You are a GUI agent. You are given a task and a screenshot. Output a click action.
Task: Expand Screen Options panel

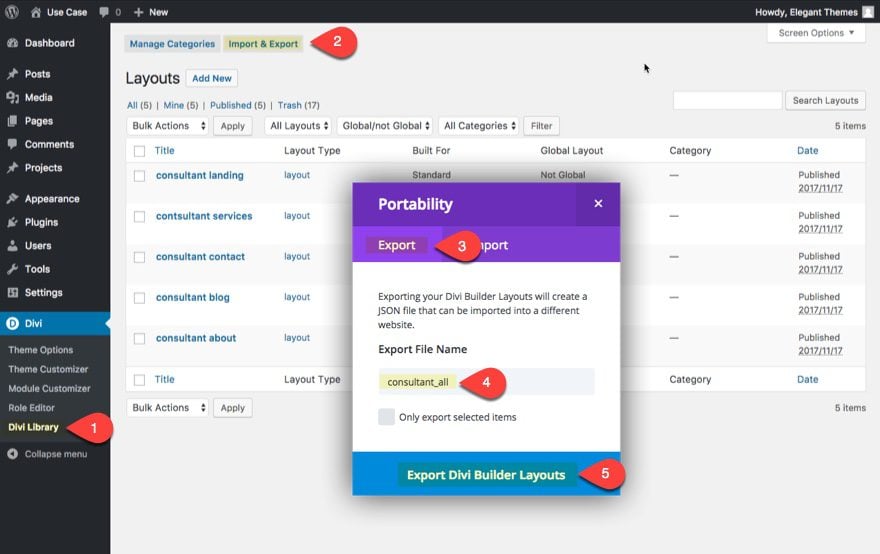(x=816, y=33)
